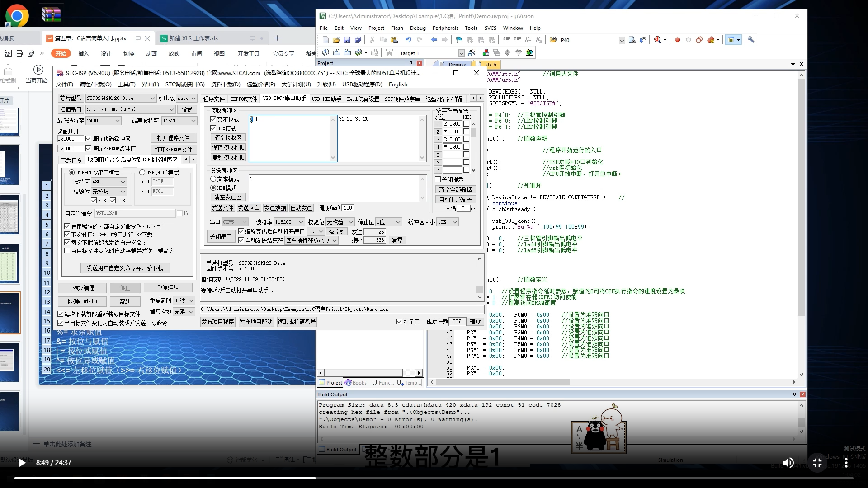
Task: Click Insert breakpoint red dot icon
Action: [x=678, y=40]
